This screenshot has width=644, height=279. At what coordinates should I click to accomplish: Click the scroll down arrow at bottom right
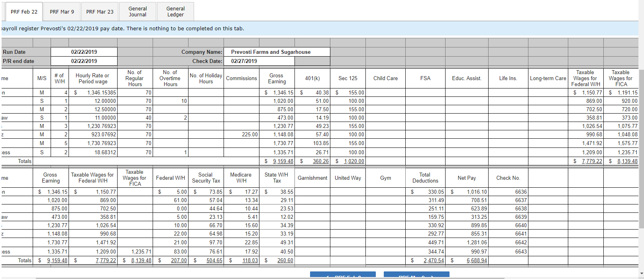point(641,274)
